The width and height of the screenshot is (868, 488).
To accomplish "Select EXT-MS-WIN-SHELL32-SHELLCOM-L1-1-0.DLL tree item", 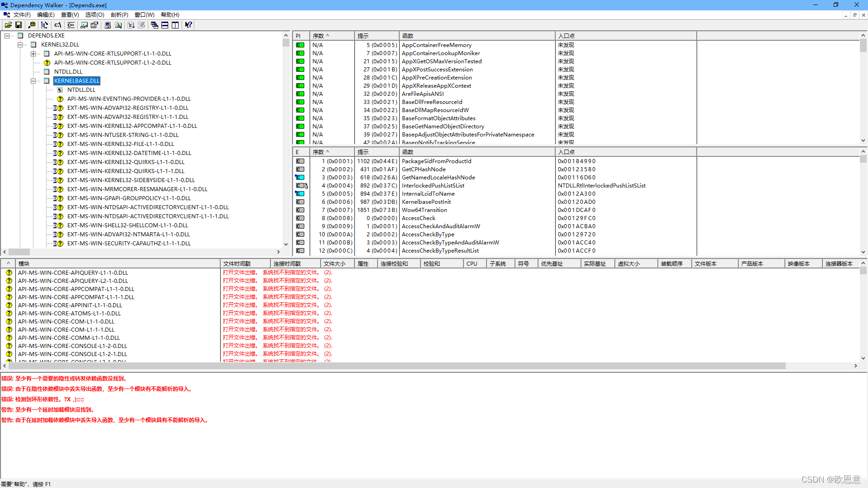I will tap(127, 225).
